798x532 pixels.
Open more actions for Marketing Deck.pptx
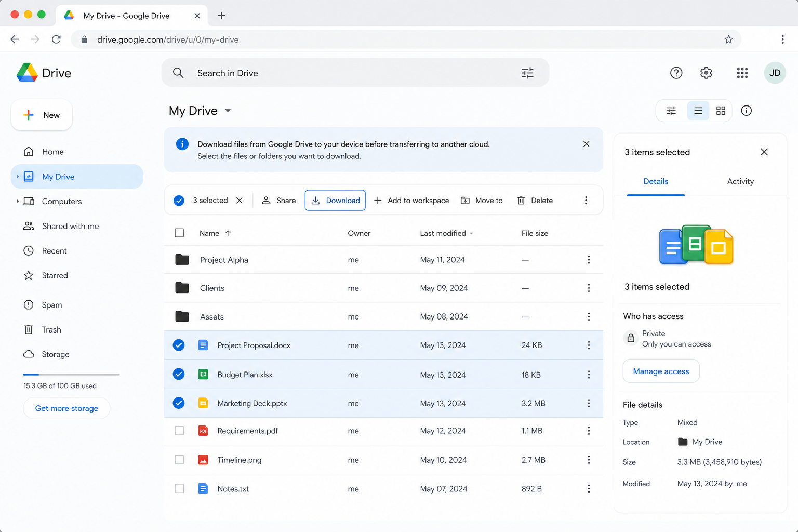click(x=589, y=403)
